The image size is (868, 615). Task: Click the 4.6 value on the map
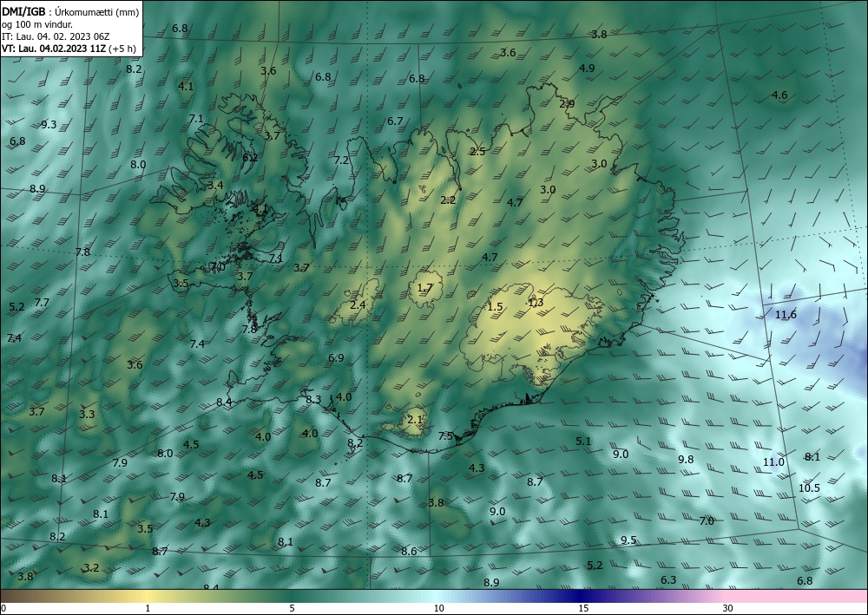pyautogui.click(x=779, y=95)
